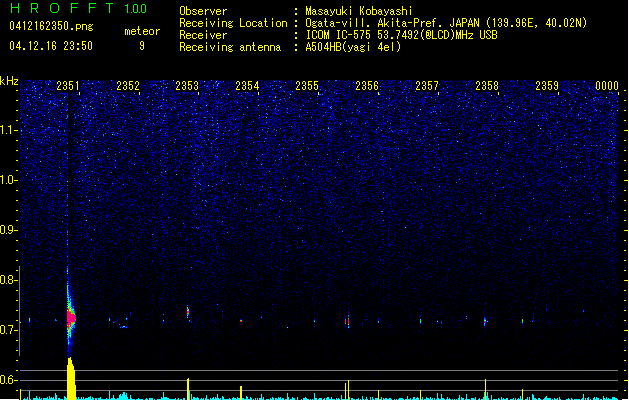Click the red echo just before 2356

347,321
